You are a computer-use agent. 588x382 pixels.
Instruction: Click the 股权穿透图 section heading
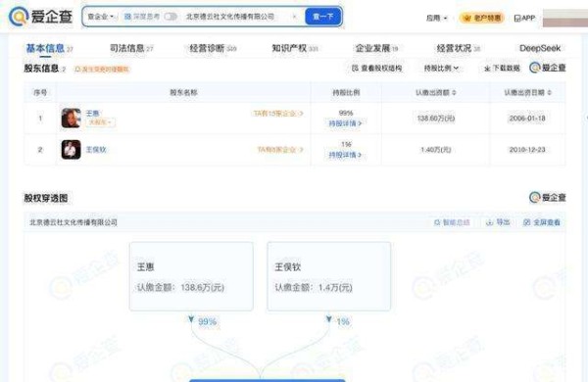point(46,198)
